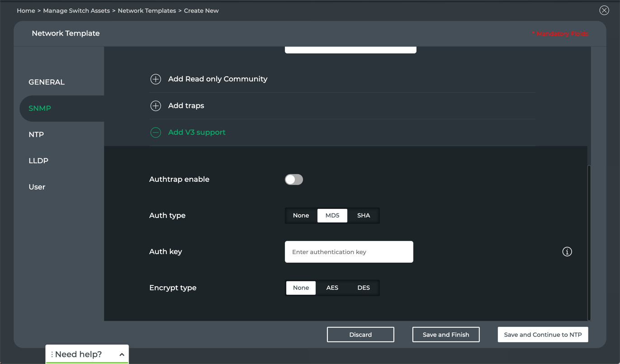This screenshot has width=620, height=364.
Task: Click the minus icon beside Add V3 support
Action: pos(156,132)
